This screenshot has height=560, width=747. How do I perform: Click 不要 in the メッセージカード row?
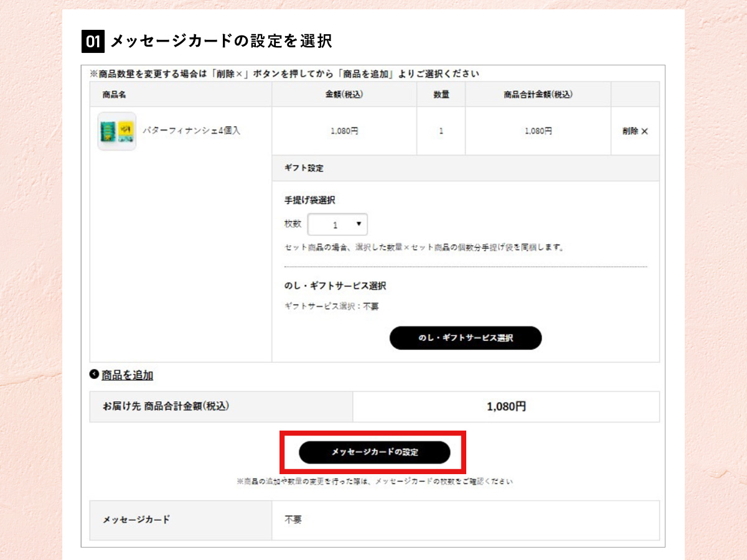293,520
